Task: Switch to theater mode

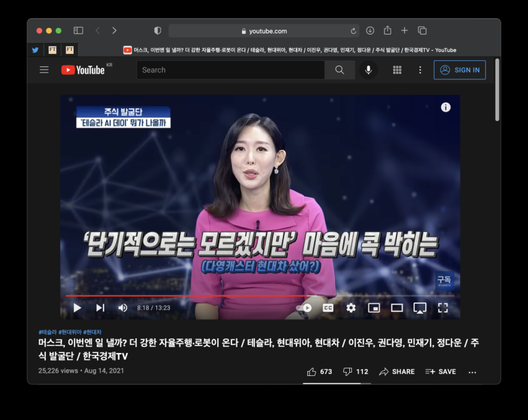Action: (x=397, y=308)
